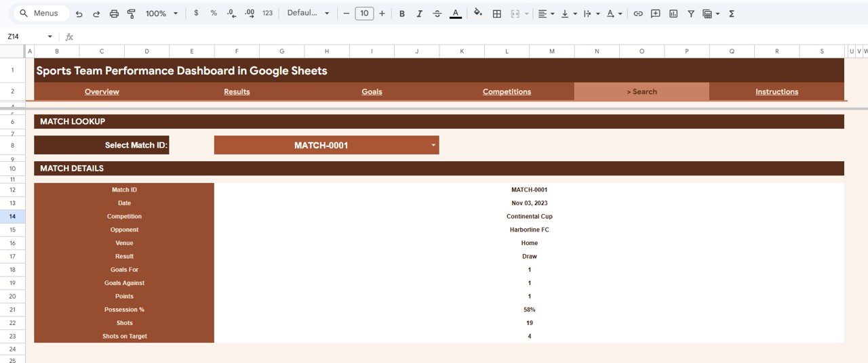This screenshot has height=363, width=868.
Task: Click the Insert link icon
Action: click(637, 14)
